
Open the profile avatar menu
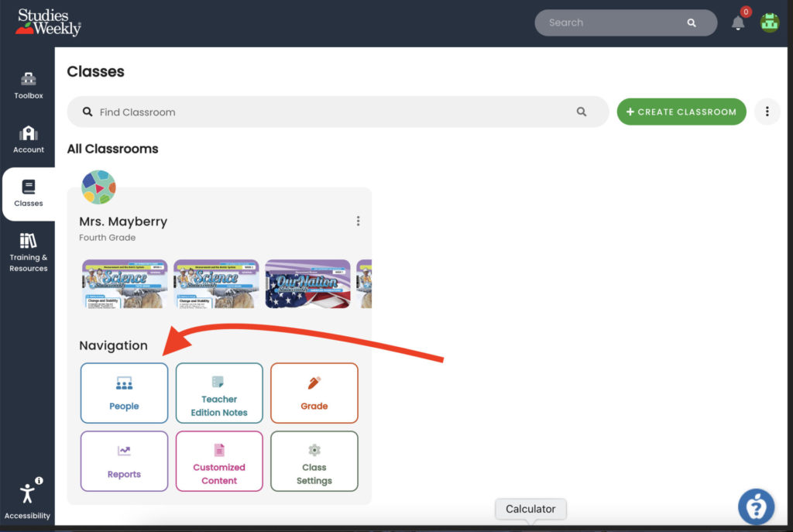769,22
